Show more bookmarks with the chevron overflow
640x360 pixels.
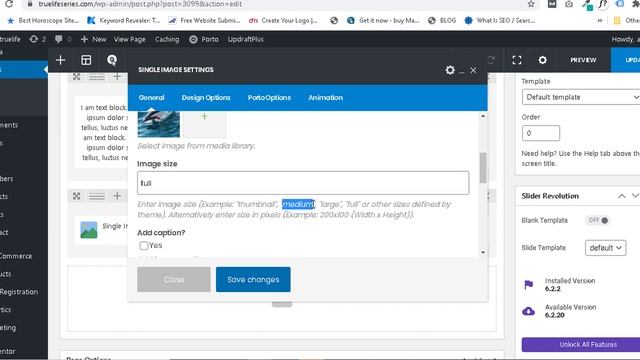pyautogui.click(x=600, y=20)
